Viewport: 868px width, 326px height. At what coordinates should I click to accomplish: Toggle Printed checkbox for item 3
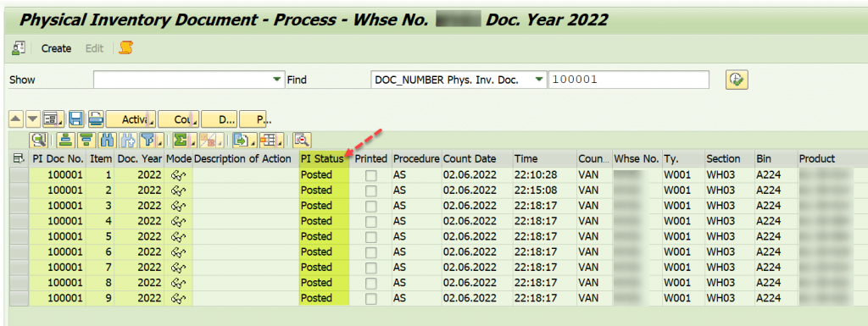tap(371, 206)
